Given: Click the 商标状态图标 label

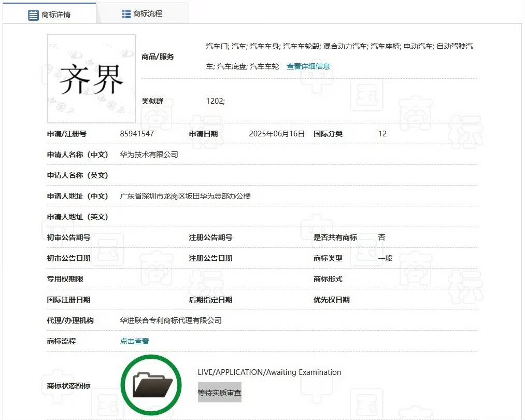Looking at the screenshot, I should (68, 386).
